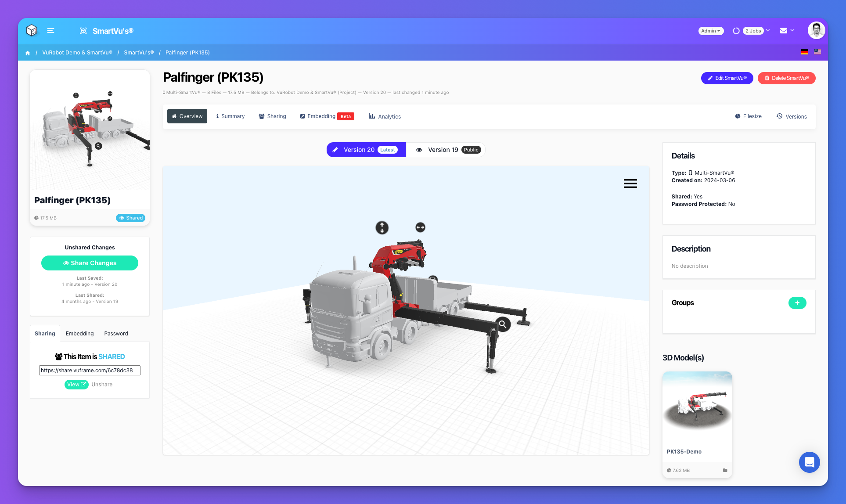
Task: Click Delete SmartVu button
Action: point(787,78)
